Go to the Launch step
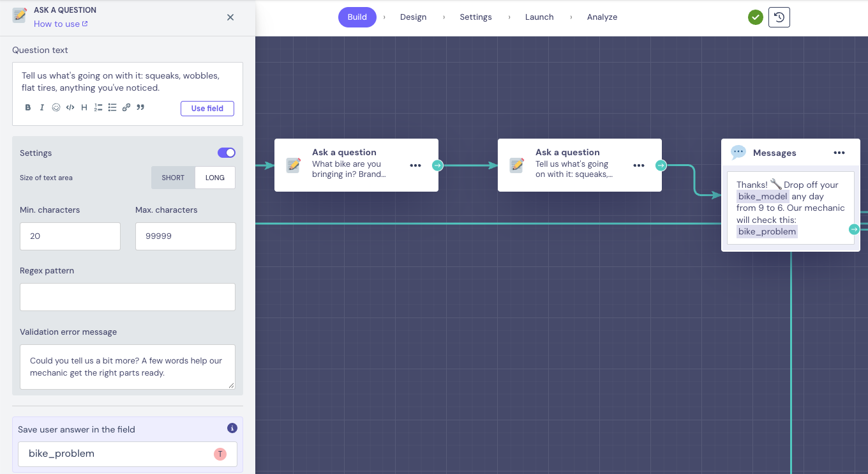This screenshot has width=868, height=474. click(539, 17)
